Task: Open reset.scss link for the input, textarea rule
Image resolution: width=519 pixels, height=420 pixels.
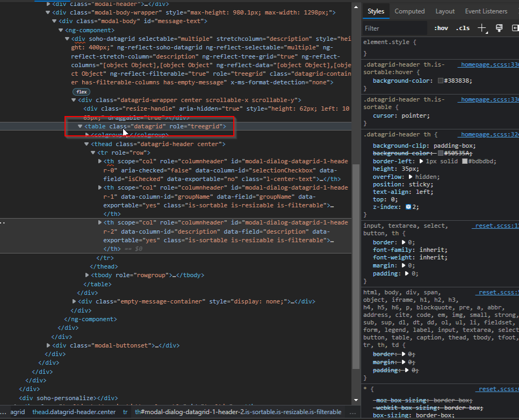Action: [495, 226]
